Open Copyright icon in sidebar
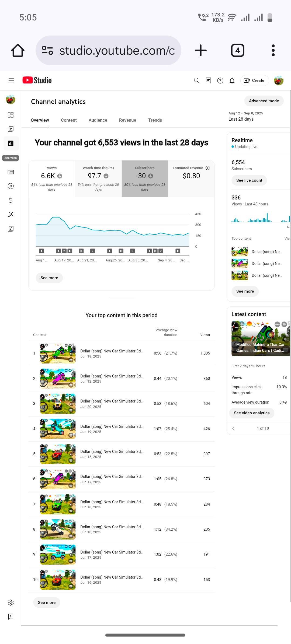 click(11, 186)
